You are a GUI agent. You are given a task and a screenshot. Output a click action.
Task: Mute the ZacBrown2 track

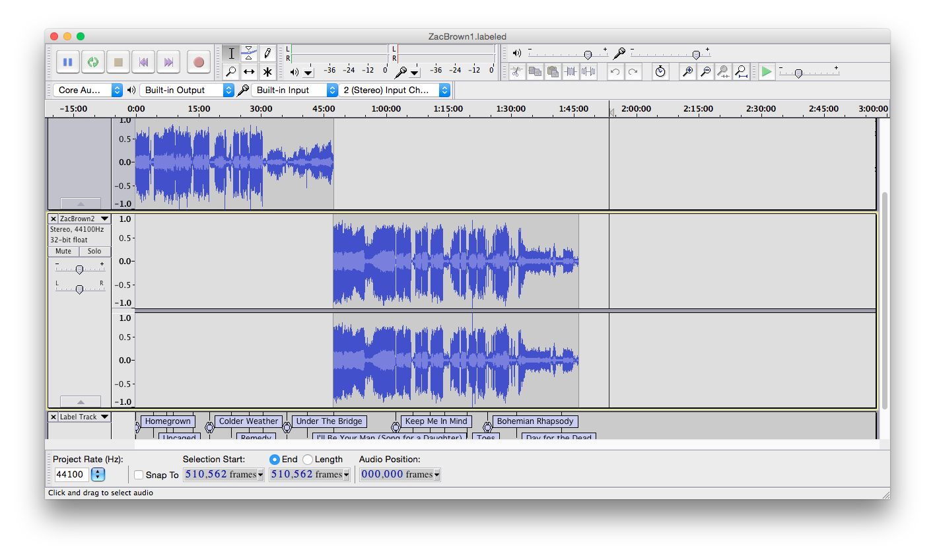(63, 251)
